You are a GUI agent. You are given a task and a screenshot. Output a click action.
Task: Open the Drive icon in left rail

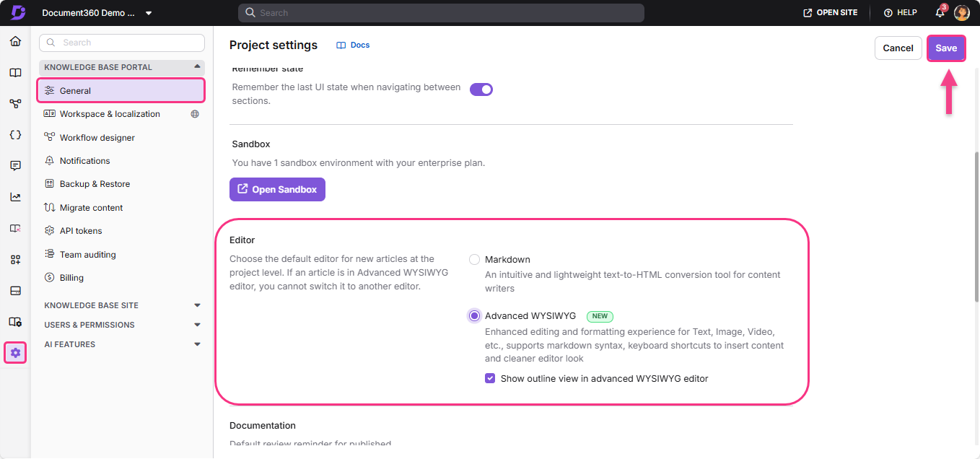pos(15,290)
